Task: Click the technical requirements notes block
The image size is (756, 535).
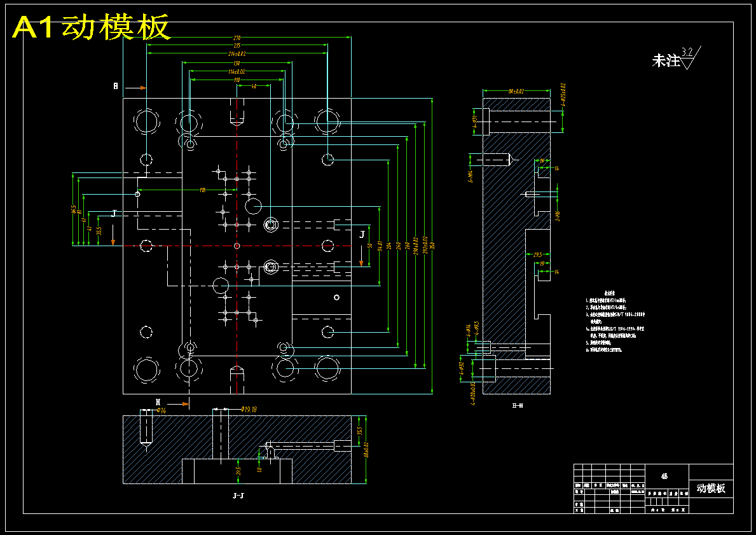Action: point(615,321)
